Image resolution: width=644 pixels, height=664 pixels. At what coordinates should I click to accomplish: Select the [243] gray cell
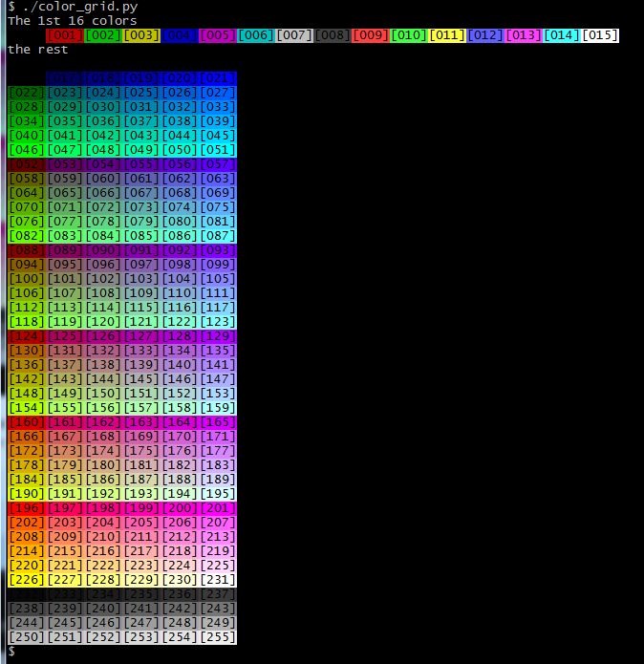[218, 609]
